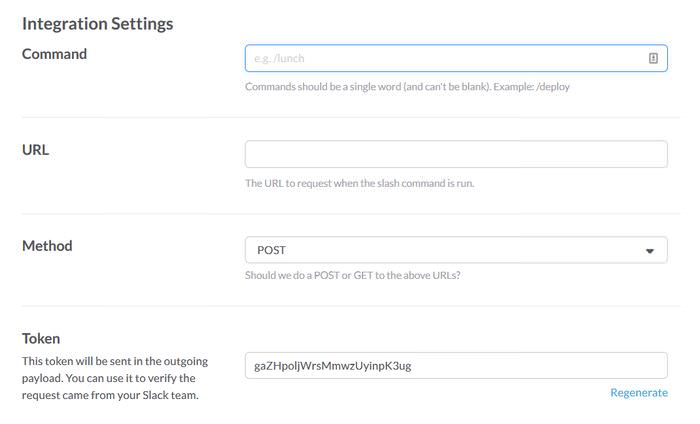Click the Method dropdown's down arrow
This screenshot has width=700, height=424.
click(650, 251)
